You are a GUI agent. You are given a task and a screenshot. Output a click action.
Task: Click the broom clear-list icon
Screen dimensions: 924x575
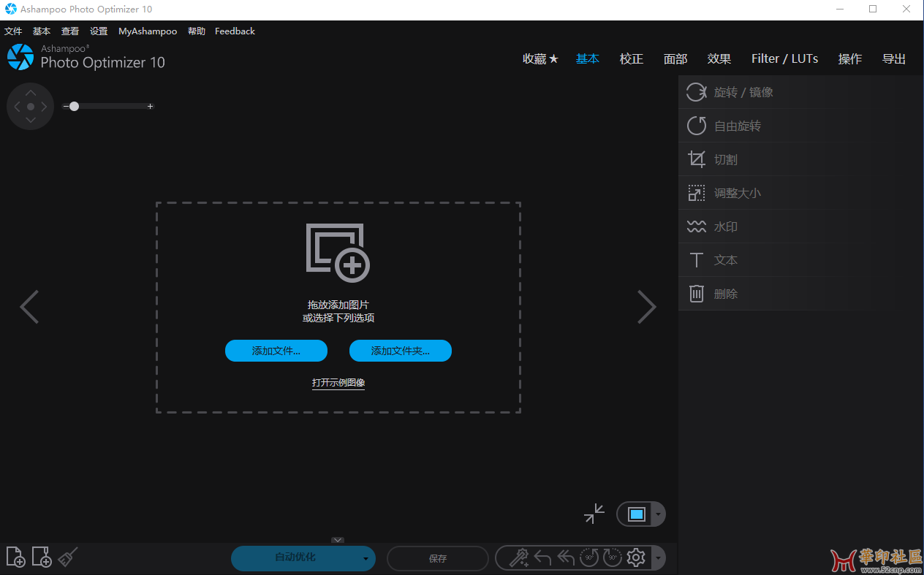point(68,557)
